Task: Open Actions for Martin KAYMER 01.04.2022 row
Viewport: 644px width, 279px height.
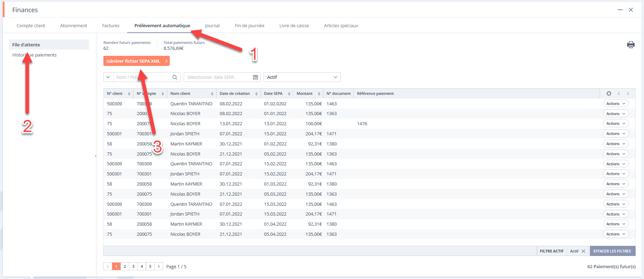Action: coord(616,224)
